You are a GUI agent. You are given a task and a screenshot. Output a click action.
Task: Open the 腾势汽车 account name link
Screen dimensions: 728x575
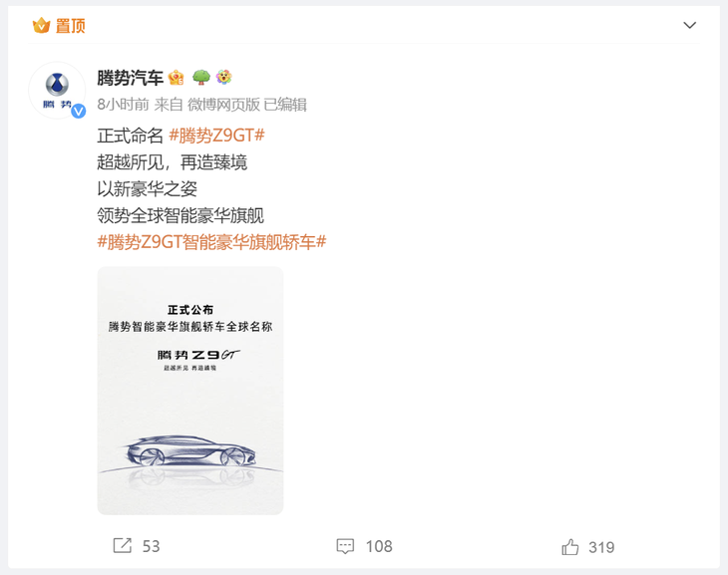(130, 78)
